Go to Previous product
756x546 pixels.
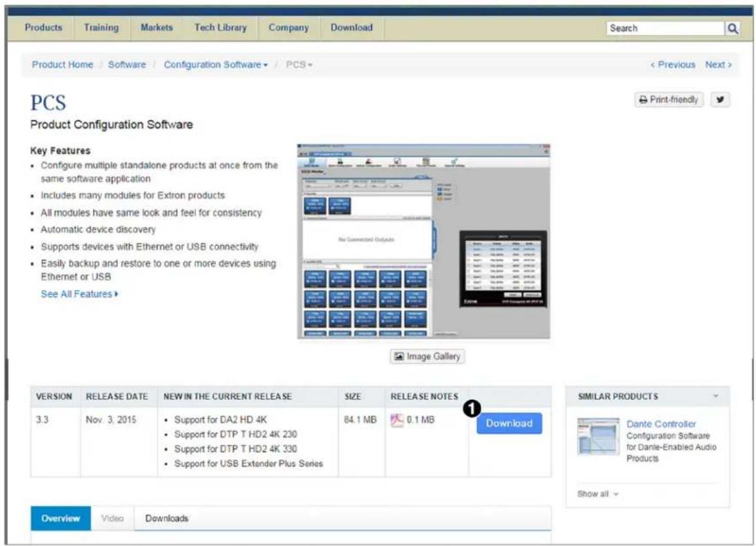673,65
